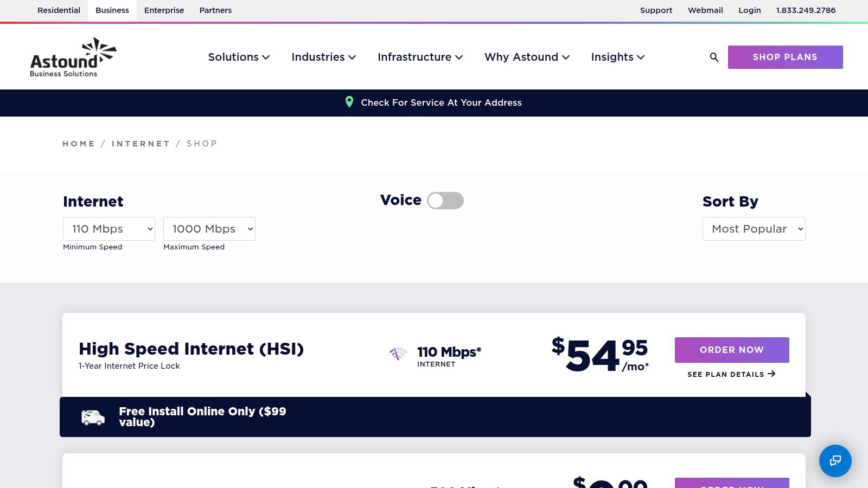The width and height of the screenshot is (868, 488).
Task: Open the Sort By Most Popular dropdown
Action: coord(754,229)
